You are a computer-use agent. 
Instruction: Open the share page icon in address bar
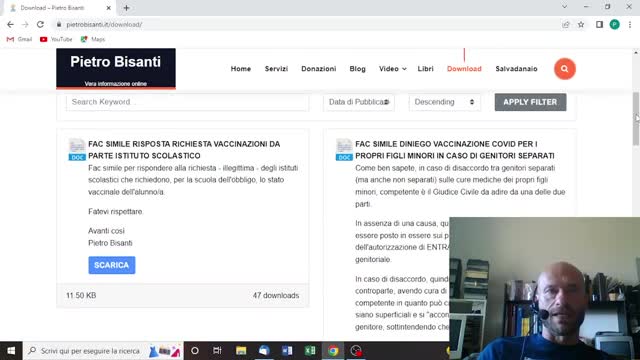click(x=566, y=24)
